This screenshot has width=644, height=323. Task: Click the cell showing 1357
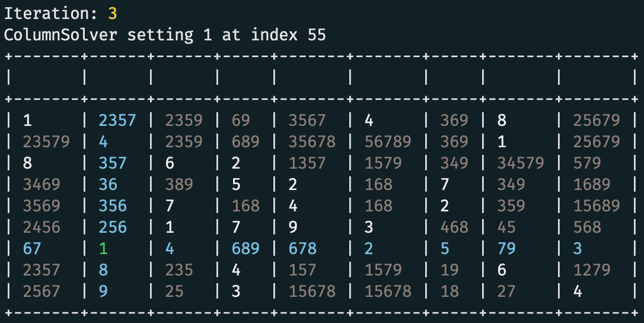(x=307, y=163)
